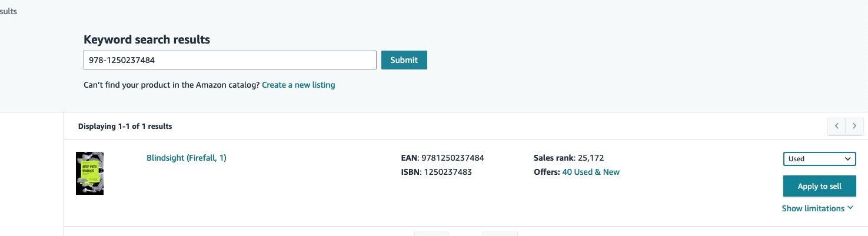Open Create a new listing link

point(298,85)
